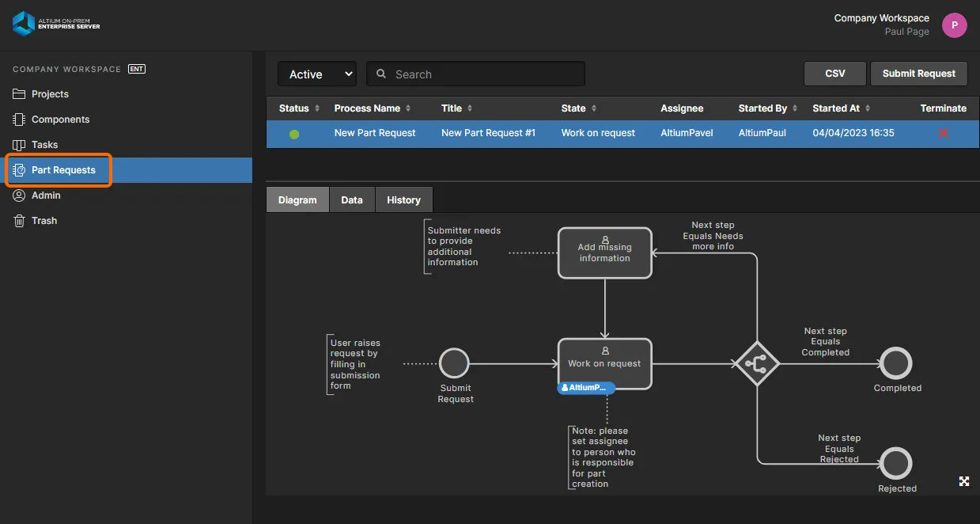Click the Altium On-Prem Enterprise Server logo
This screenshot has height=524, width=980.
[x=56, y=23]
